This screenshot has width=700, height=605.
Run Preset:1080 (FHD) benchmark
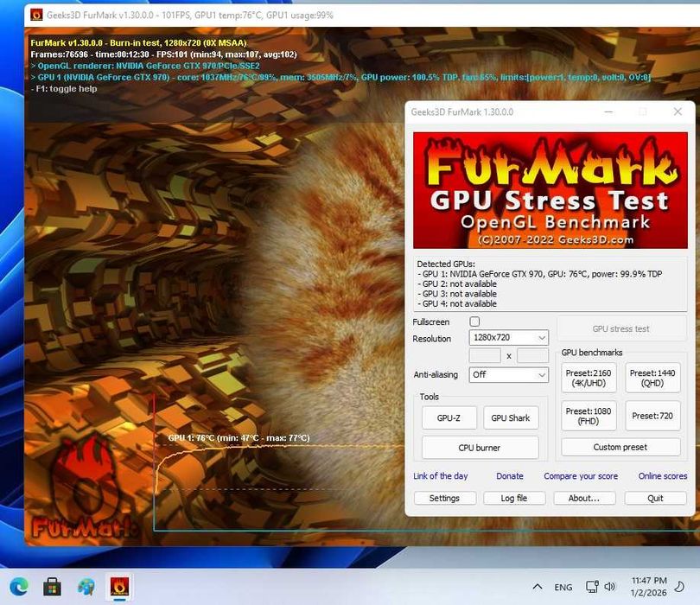589,416
